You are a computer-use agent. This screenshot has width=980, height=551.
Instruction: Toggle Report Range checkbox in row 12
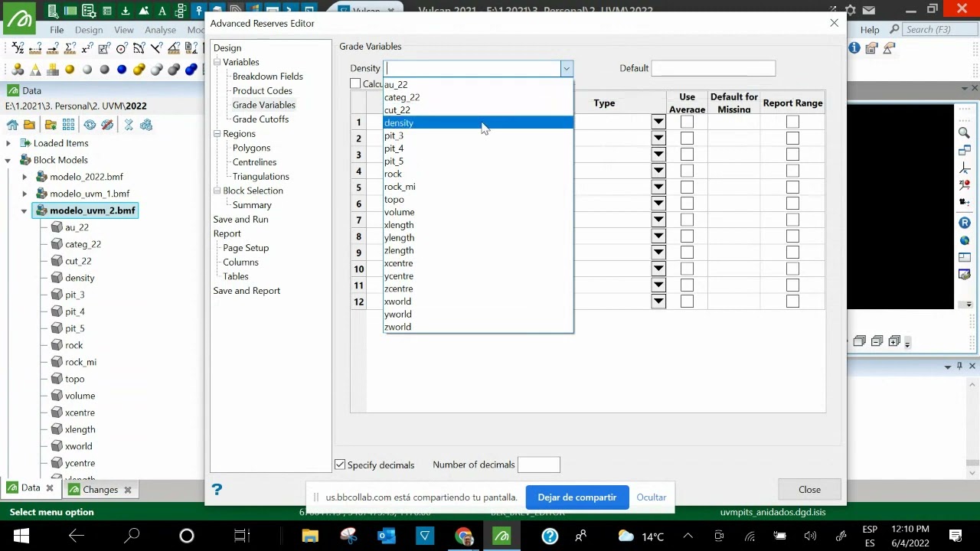click(x=792, y=302)
